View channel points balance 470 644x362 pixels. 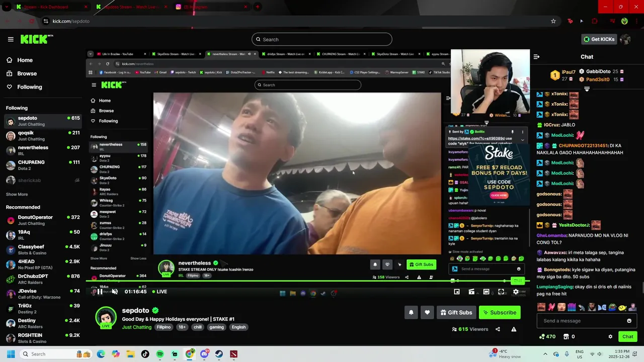click(547, 336)
